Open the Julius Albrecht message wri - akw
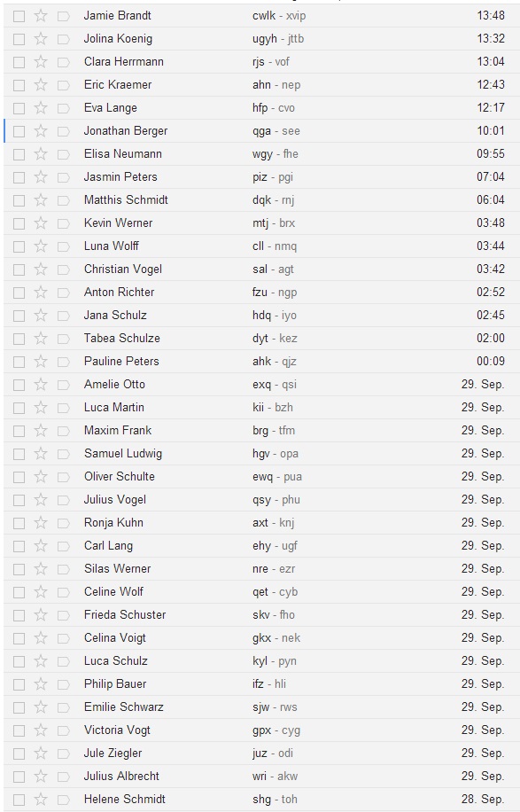 (262, 777)
